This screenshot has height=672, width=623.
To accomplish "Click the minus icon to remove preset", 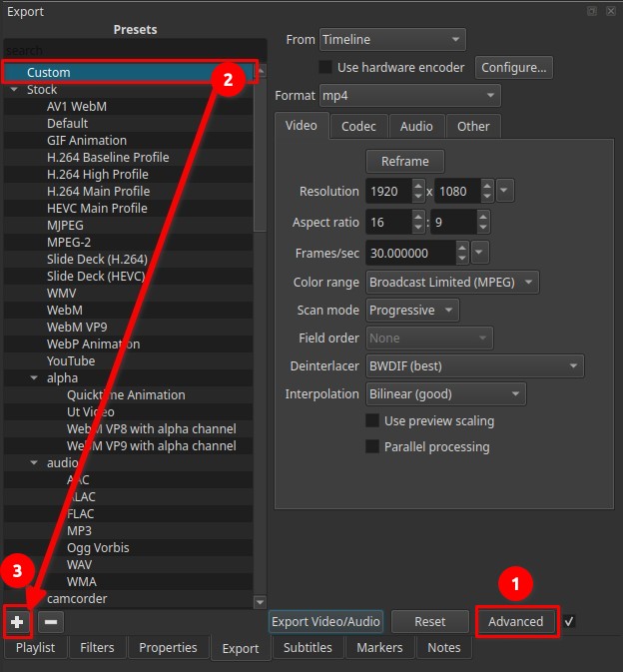I will (52, 621).
